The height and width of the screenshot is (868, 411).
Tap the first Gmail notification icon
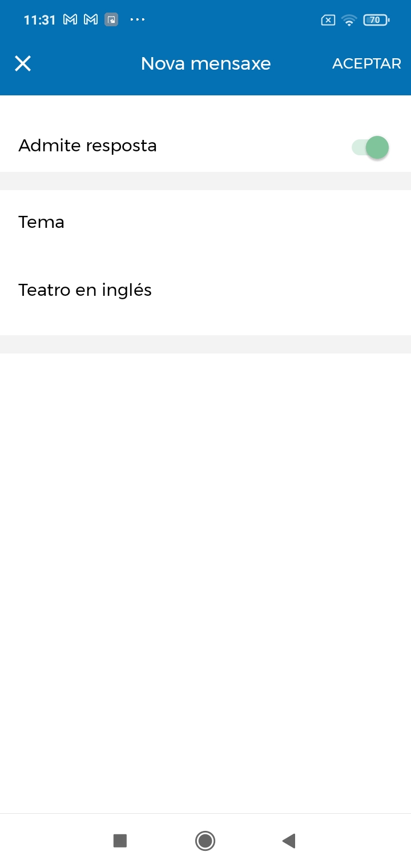[x=70, y=20]
